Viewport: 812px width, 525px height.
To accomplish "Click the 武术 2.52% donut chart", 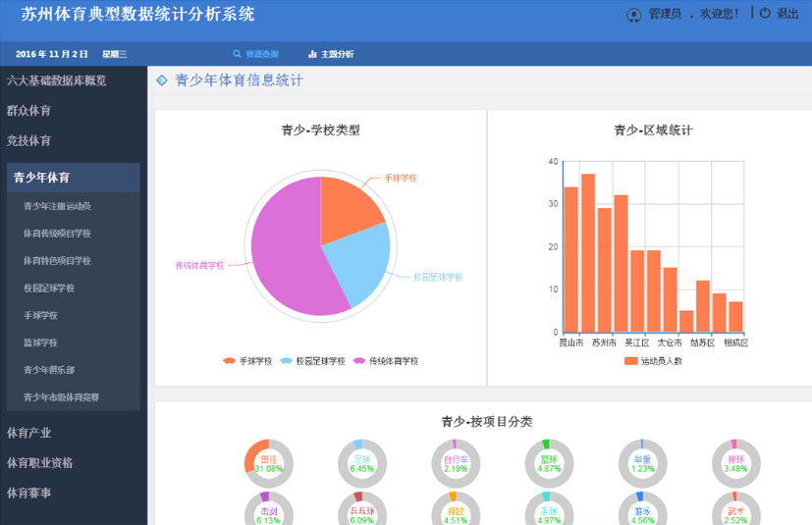I will (735, 508).
